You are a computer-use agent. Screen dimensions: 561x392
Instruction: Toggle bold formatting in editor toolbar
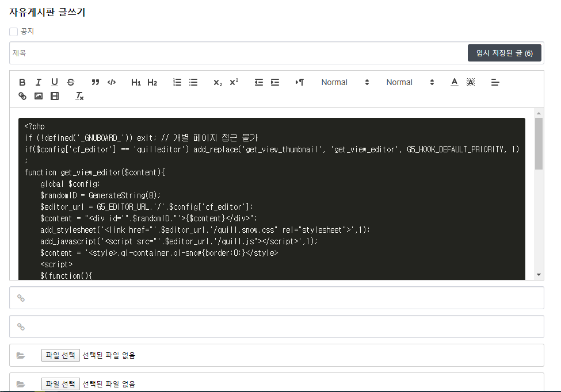22,82
